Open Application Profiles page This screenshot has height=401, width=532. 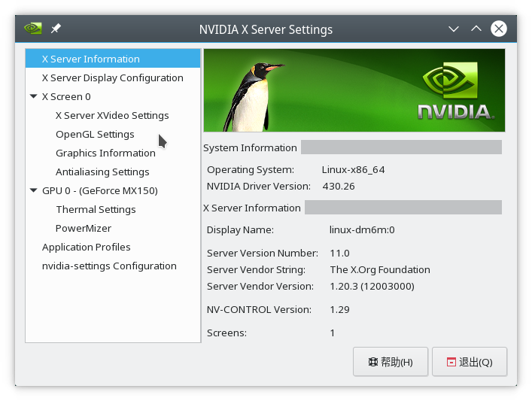coord(87,248)
